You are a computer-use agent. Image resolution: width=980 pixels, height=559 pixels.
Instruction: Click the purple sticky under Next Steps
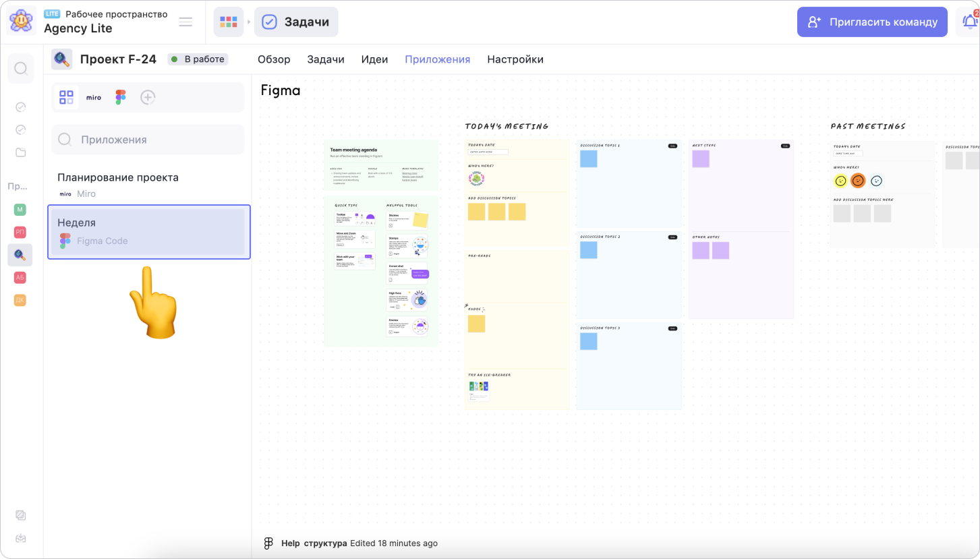[x=701, y=159]
